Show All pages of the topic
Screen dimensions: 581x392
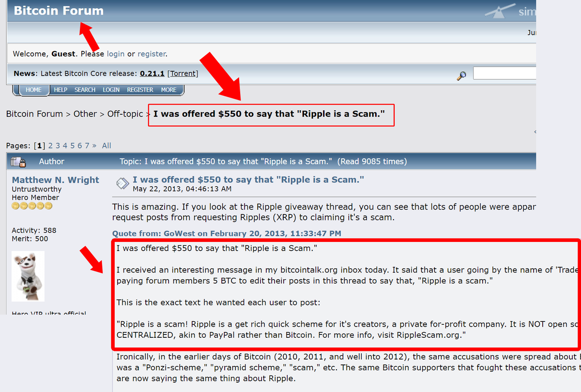107,146
